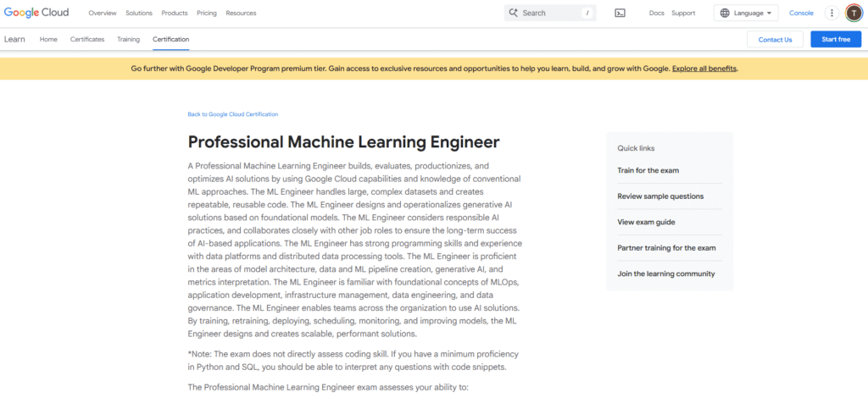Open the Resources menu
868x409 pixels.
[241, 14]
